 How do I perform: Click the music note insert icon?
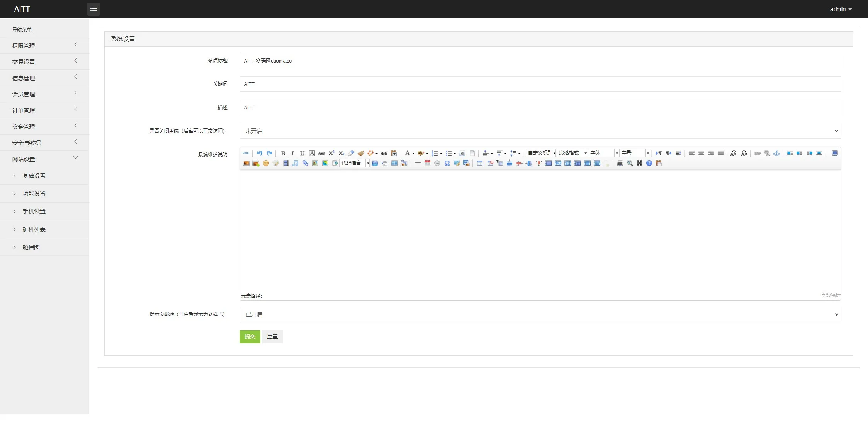[x=296, y=163]
